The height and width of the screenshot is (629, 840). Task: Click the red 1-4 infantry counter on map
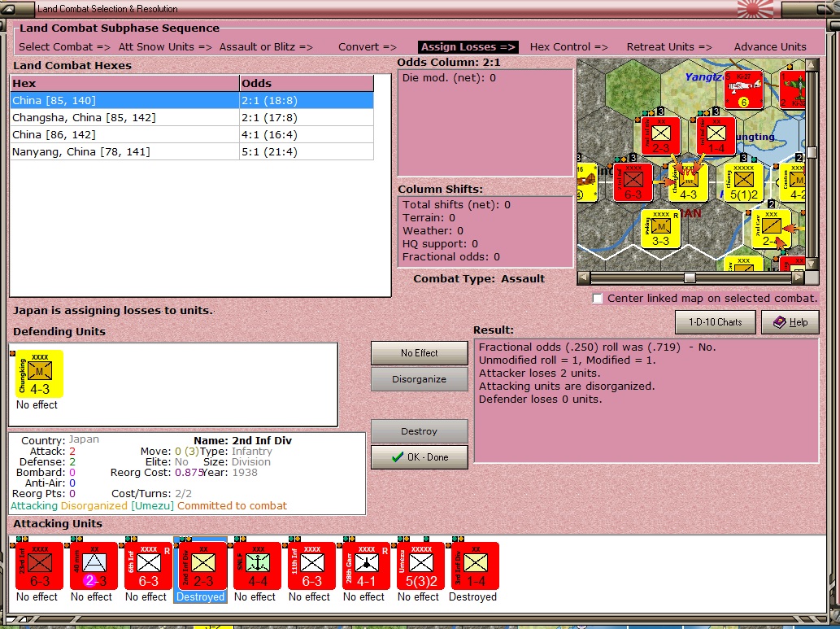pyautogui.click(x=716, y=136)
